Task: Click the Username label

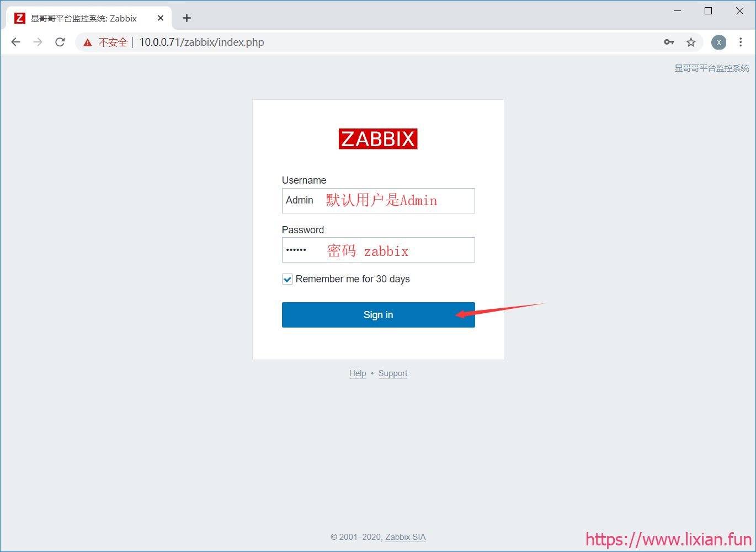Action: pos(304,180)
